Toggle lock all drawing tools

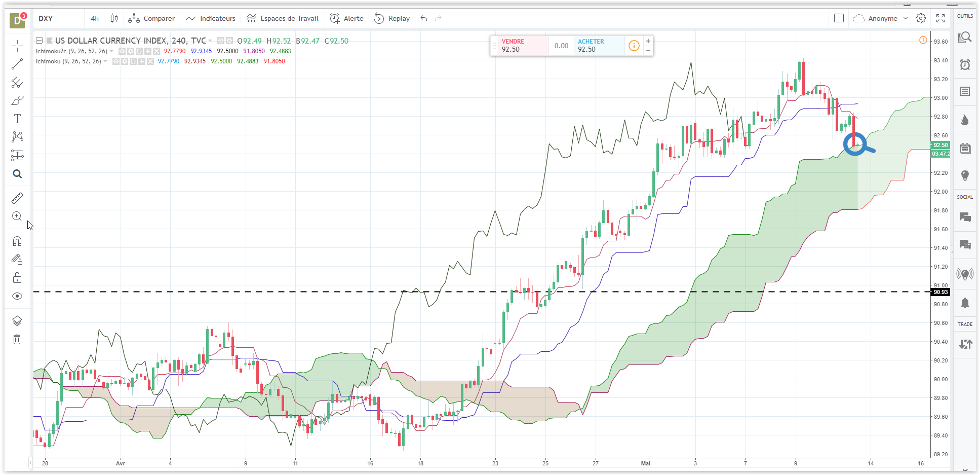[x=17, y=277]
